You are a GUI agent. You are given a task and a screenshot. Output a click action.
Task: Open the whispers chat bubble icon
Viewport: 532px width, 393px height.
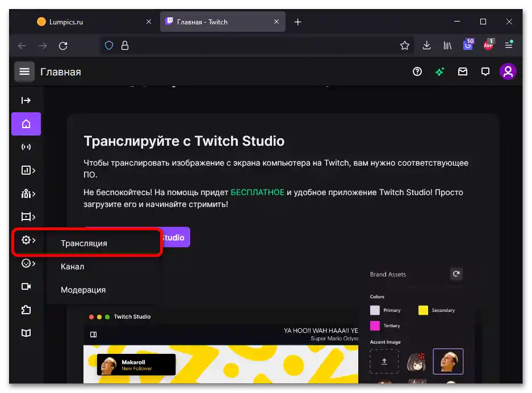[x=485, y=71]
